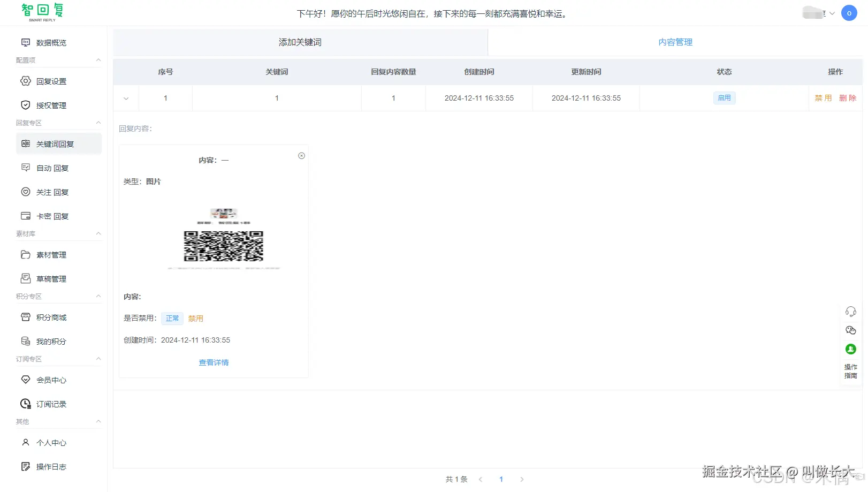
Task: Switch to the 添加关键词 tab
Action: (300, 42)
